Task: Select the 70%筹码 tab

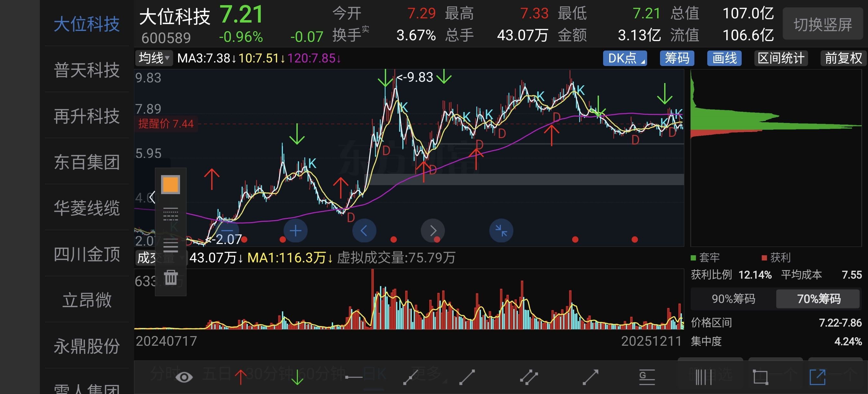Action: 818,298
